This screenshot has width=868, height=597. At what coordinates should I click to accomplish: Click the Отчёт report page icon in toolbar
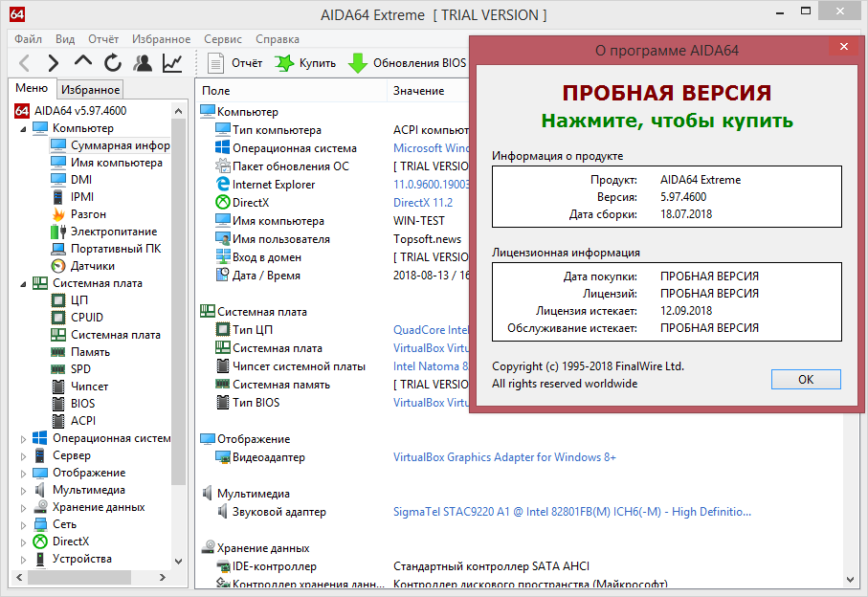click(215, 63)
